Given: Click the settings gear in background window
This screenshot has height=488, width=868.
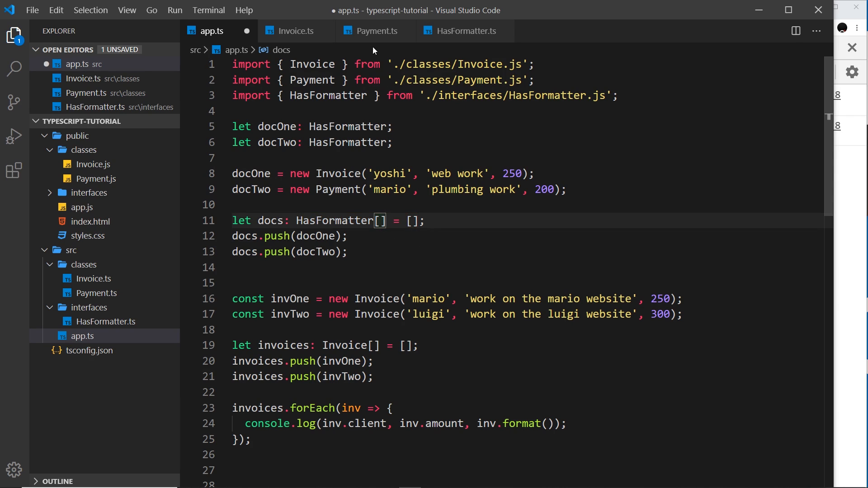Looking at the screenshot, I should click(852, 72).
